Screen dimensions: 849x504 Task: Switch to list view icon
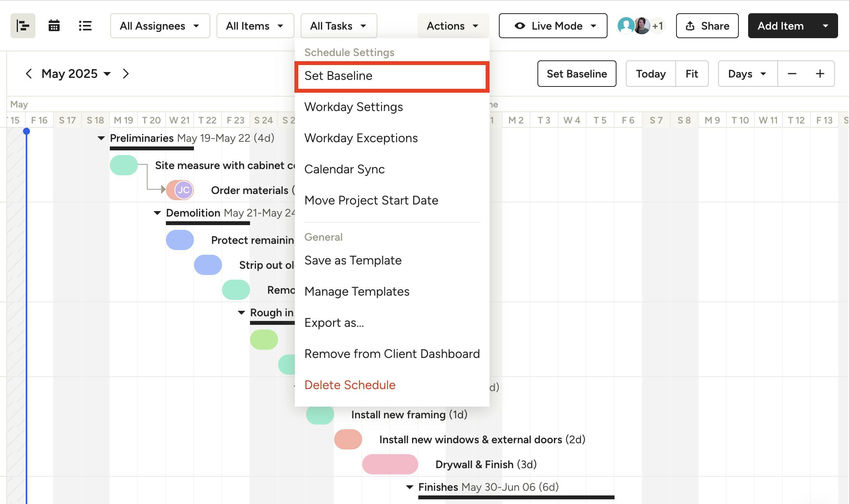click(x=85, y=26)
